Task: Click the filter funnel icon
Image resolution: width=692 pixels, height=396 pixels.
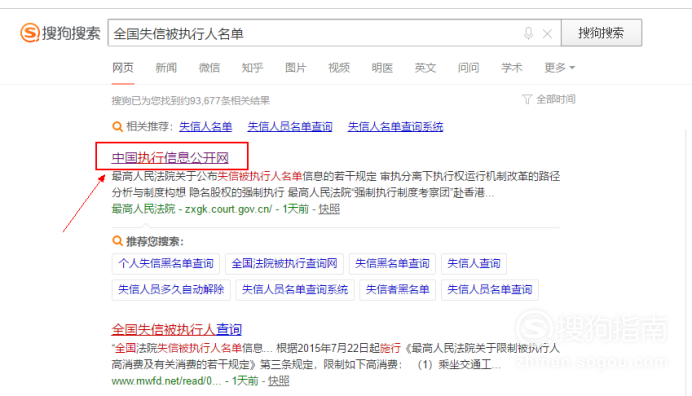Action: (527, 99)
